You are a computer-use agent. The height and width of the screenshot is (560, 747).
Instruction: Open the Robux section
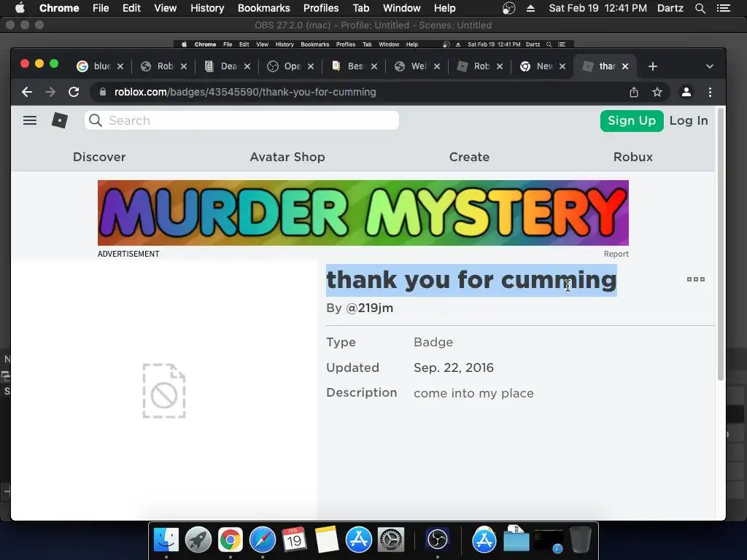[x=632, y=157]
